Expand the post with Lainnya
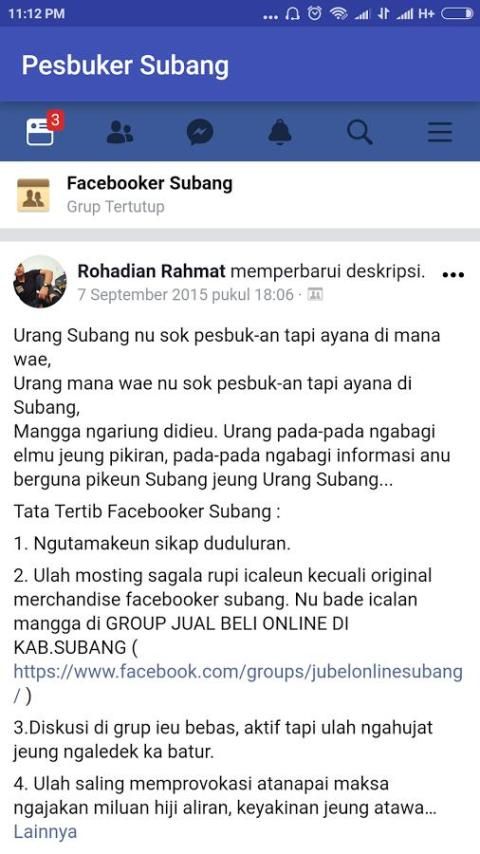 tap(45, 832)
